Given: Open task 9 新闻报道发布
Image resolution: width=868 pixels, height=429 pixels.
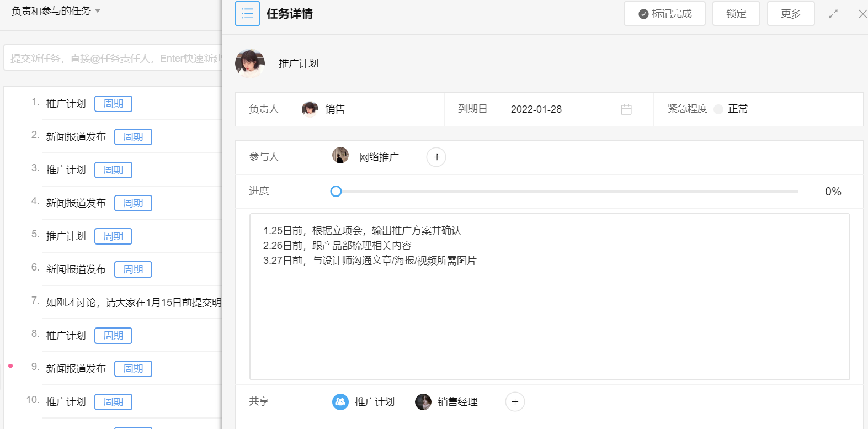Looking at the screenshot, I should (76, 369).
